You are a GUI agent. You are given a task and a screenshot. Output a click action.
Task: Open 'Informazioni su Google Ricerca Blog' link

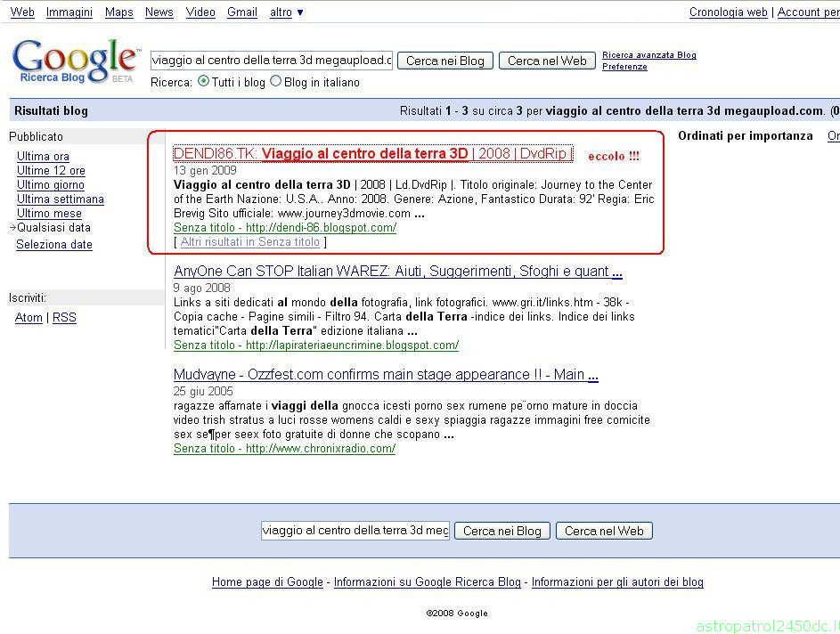[x=427, y=581]
